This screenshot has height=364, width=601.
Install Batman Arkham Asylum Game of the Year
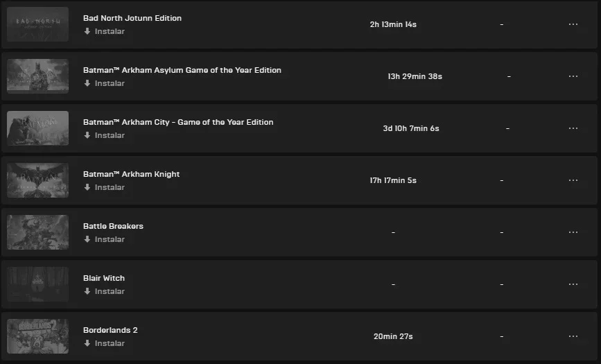click(x=104, y=83)
